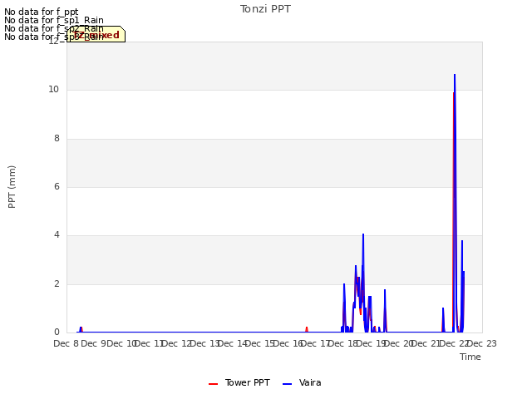Click the Dec 23 x-axis tick label
532x399 pixels.
(x=481, y=343)
